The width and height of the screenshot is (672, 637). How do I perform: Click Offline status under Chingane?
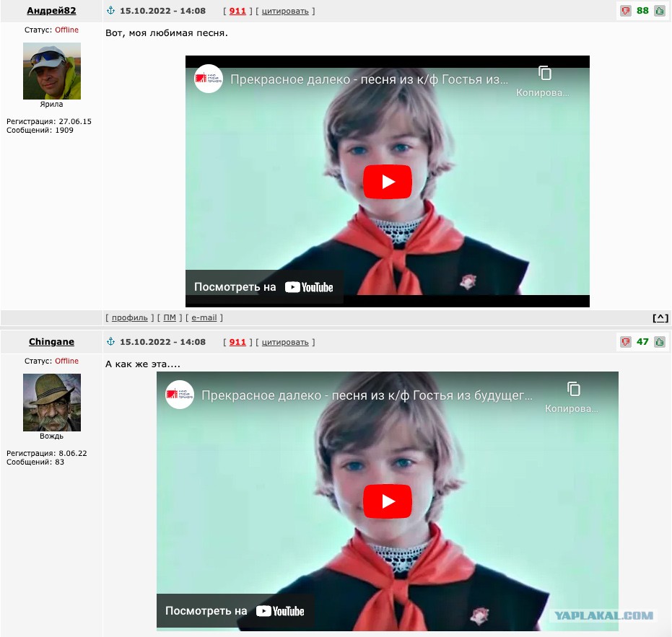pyautogui.click(x=67, y=361)
